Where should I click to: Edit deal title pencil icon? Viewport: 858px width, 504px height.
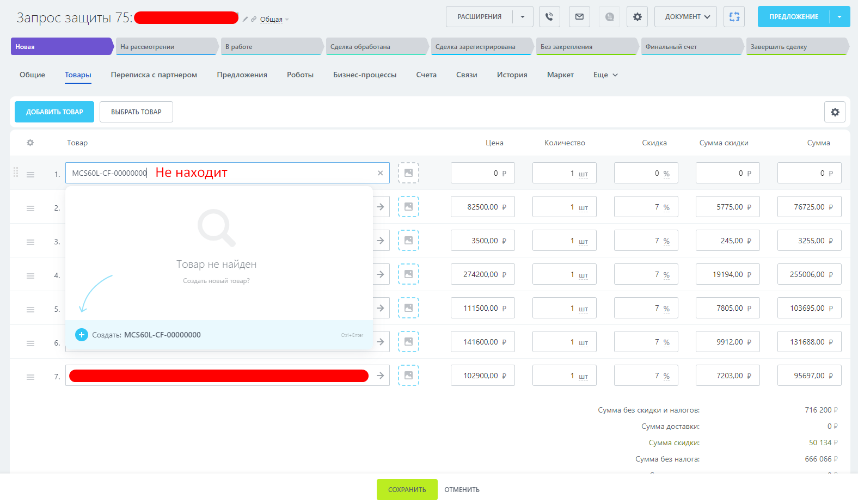click(245, 19)
